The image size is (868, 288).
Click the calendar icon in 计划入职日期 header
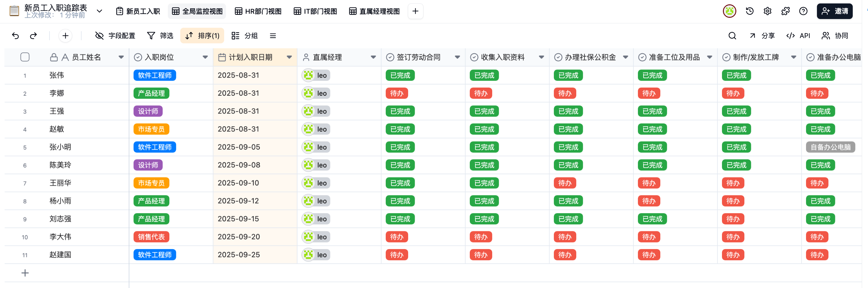(222, 57)
